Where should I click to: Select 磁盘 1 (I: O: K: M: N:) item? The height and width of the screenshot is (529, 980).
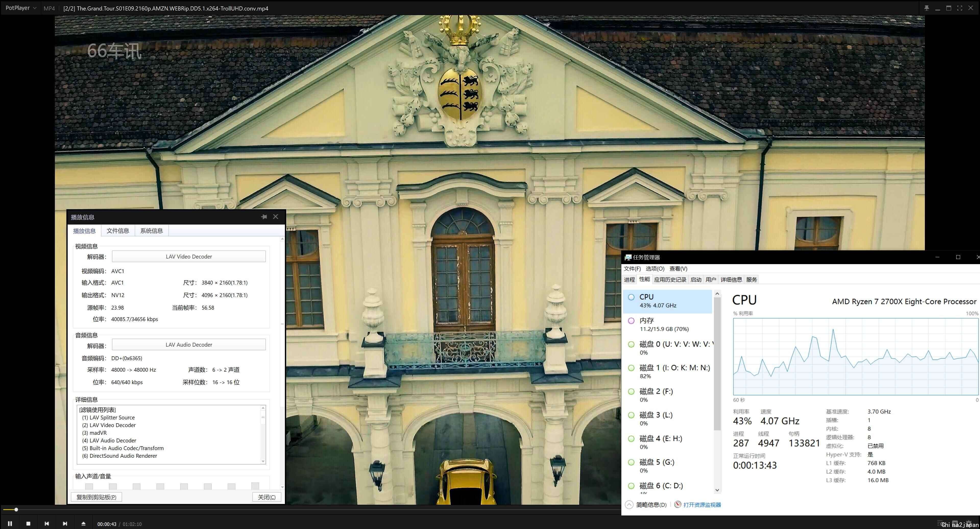(x=667, y=372)
